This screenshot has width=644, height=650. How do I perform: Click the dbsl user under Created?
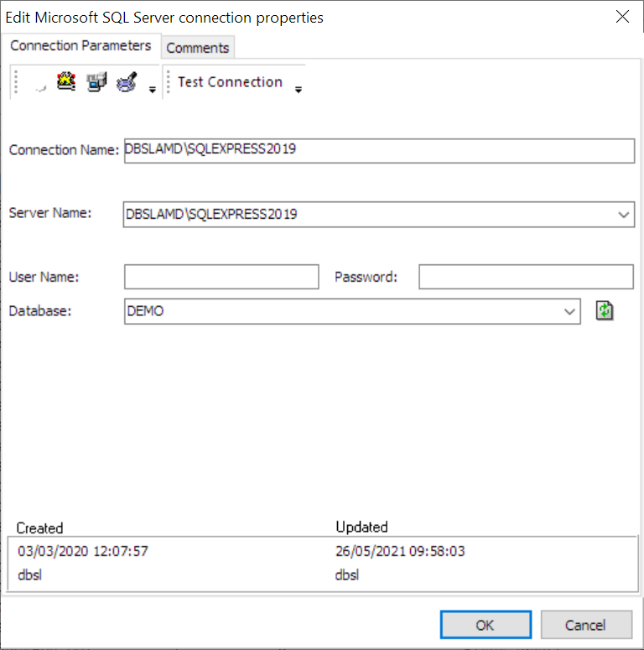pyautogui.click(x=30, y=575)
